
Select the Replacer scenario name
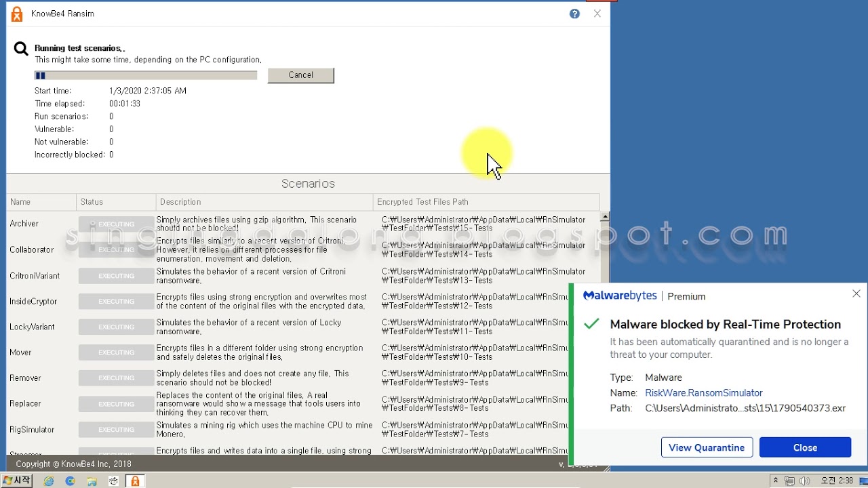[25, 403]
